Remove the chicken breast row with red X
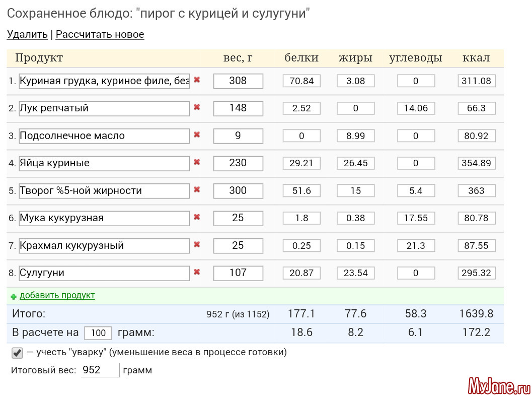This screenshot has height=396, width=532. pyautogui.click(x=197, y=80)
